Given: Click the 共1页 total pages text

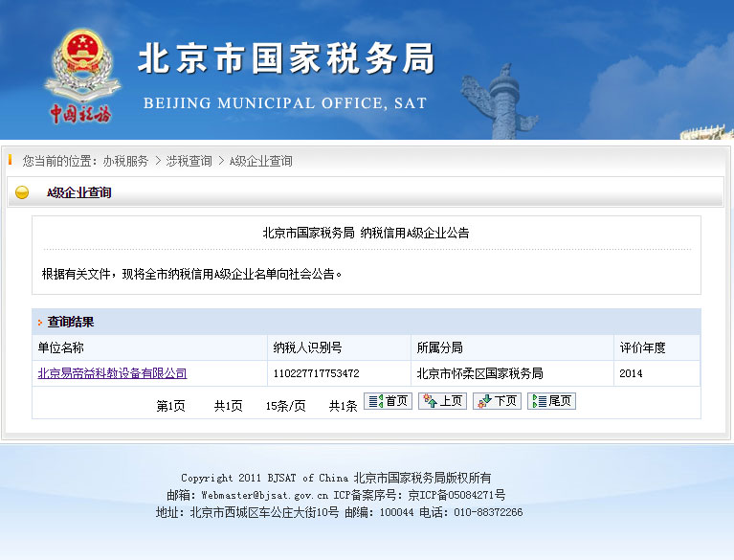Looking at the screenshot, I should 229,406.
